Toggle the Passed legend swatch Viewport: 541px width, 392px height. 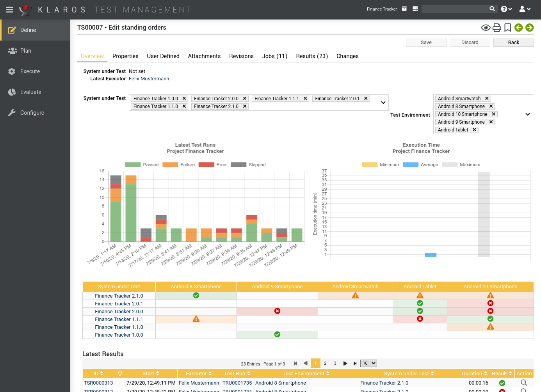click(133, 165)
